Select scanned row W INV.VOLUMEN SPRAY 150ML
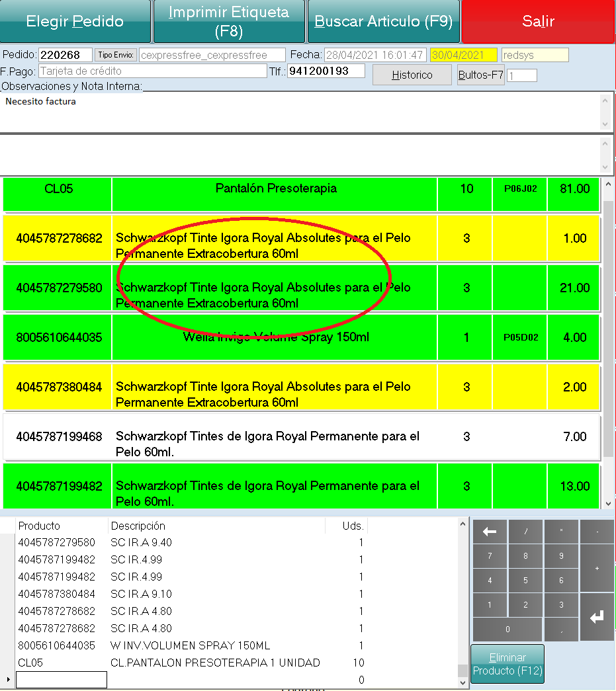 [191, 645]
